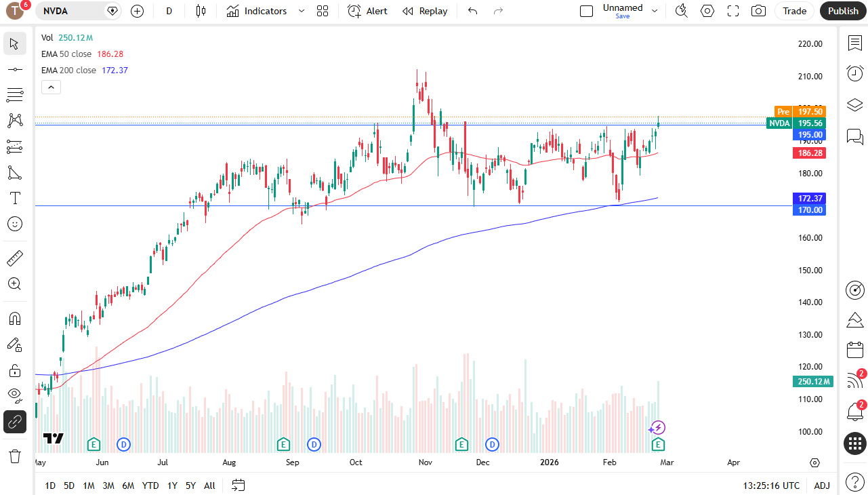868x495 pixels.
Task: Open chart settings hexagon icon
Action: (x=707, y=11)
